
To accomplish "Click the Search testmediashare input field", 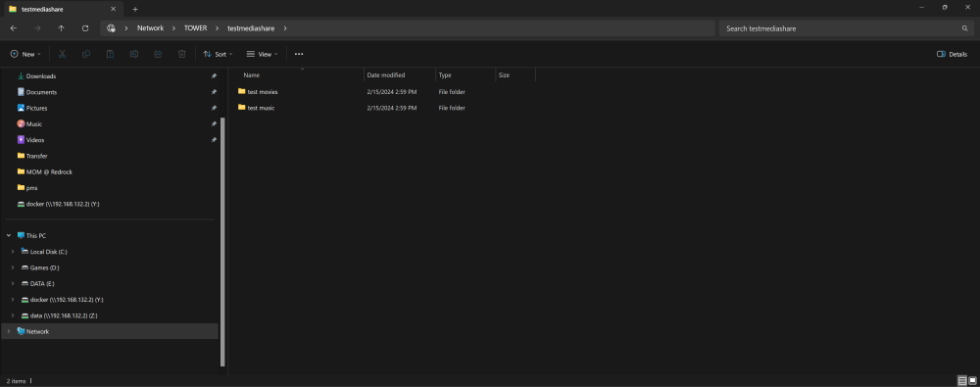I will click(847, 28).
